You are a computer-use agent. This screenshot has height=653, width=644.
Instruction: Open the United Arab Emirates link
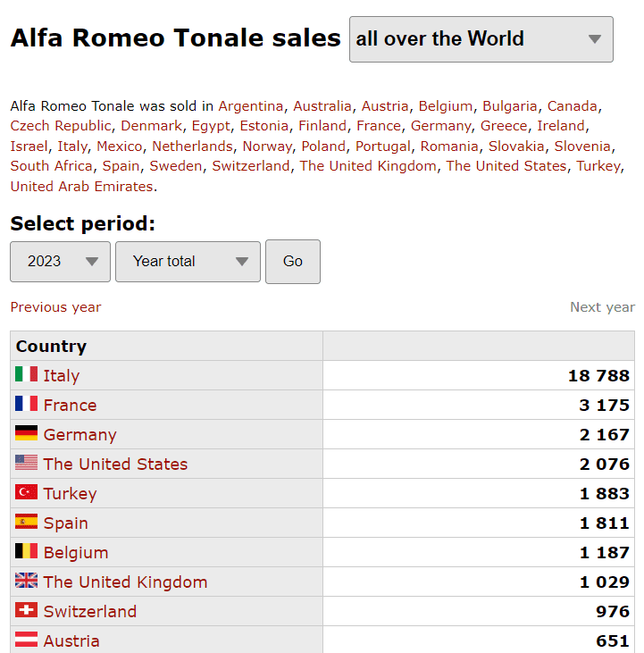click(81, 187)
